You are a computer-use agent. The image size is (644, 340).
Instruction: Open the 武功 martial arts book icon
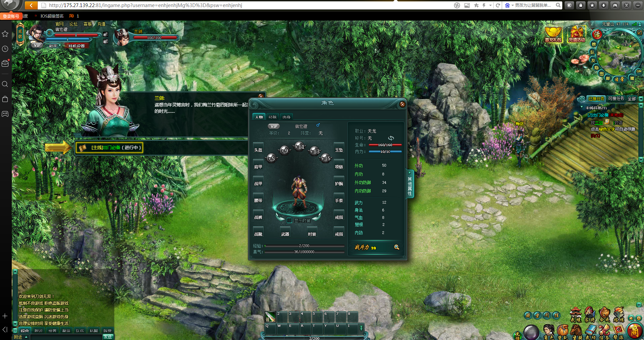coord(591,331)
